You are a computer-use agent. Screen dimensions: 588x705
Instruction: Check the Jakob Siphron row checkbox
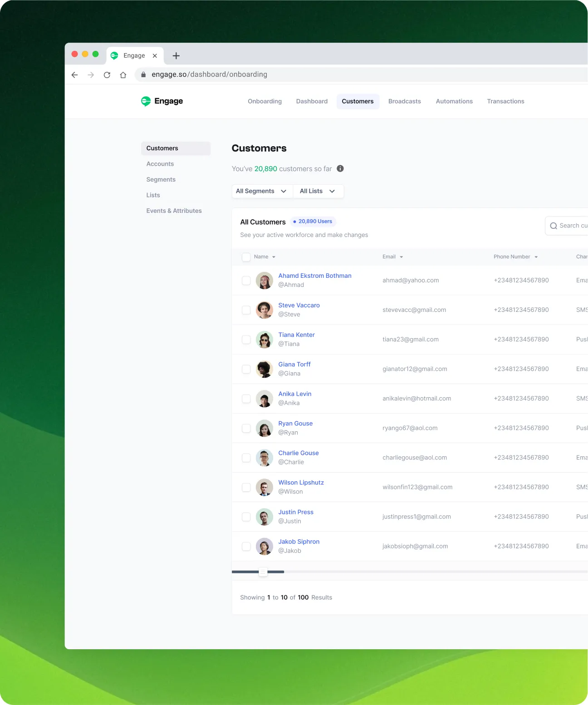[246, 546]
